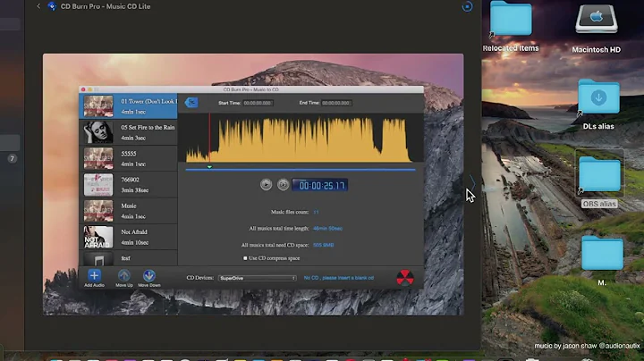Select the Not Afraid track
This screenshot has width=644, height=361.
(128, 237)
